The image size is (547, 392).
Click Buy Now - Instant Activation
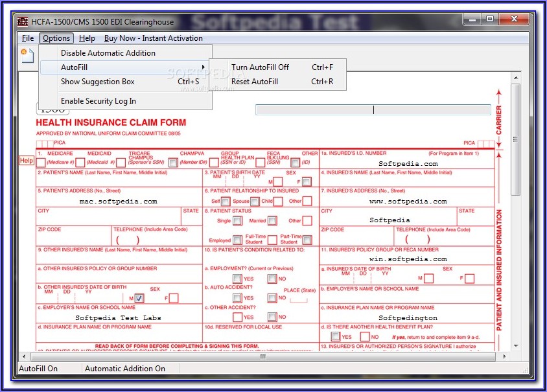pos(154,38)
